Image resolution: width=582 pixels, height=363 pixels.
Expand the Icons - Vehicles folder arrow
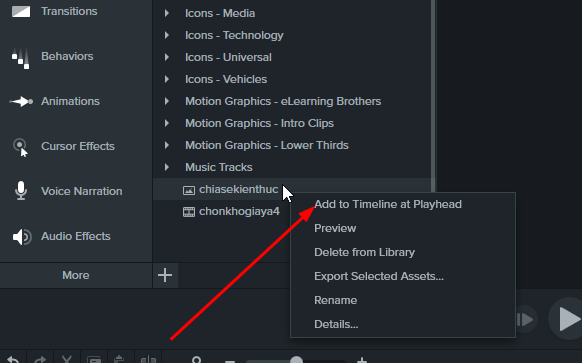click(x=167, y=79)
